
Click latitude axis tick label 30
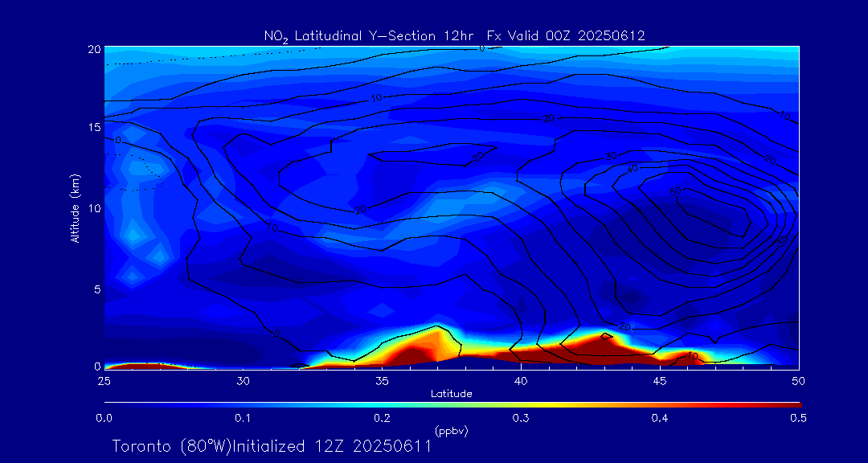pos(242,380)
